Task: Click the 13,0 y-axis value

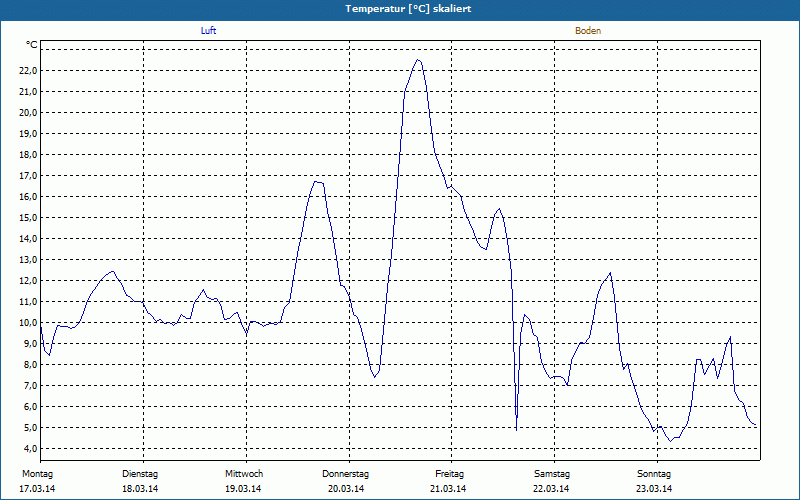Action: 28,260
